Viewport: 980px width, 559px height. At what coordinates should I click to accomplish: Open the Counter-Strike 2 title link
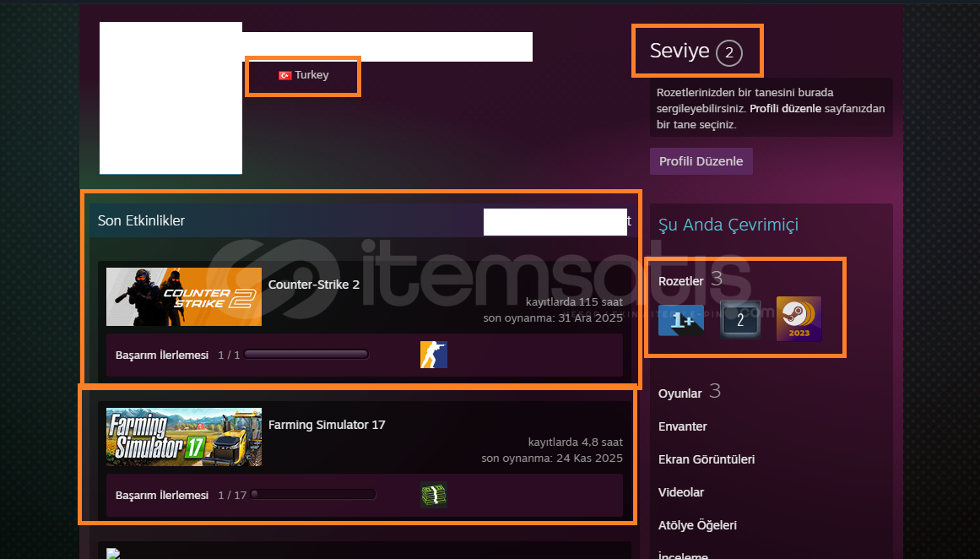(314, 285)
